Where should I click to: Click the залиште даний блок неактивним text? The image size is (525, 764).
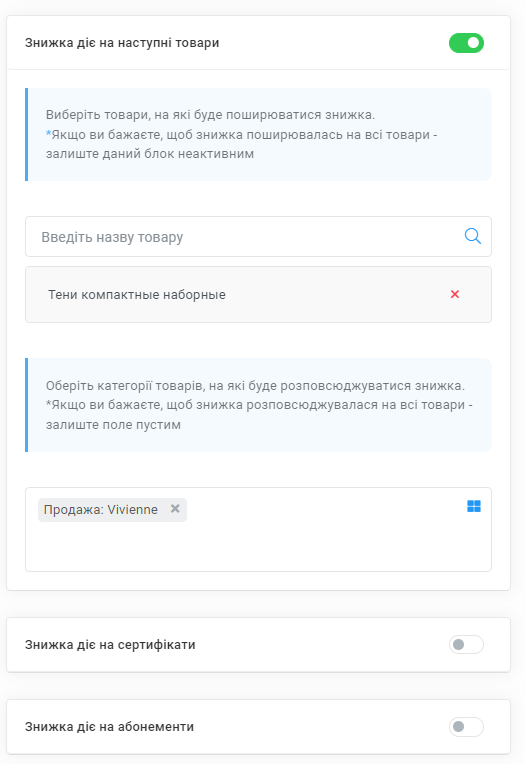[150, 154]
